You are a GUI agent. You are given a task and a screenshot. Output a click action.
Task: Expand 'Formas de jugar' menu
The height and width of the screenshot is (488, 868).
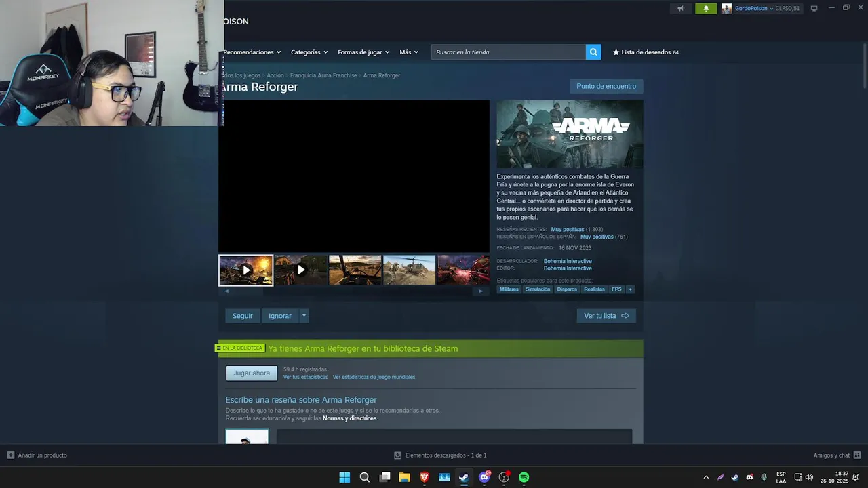(x=363, y=52)
